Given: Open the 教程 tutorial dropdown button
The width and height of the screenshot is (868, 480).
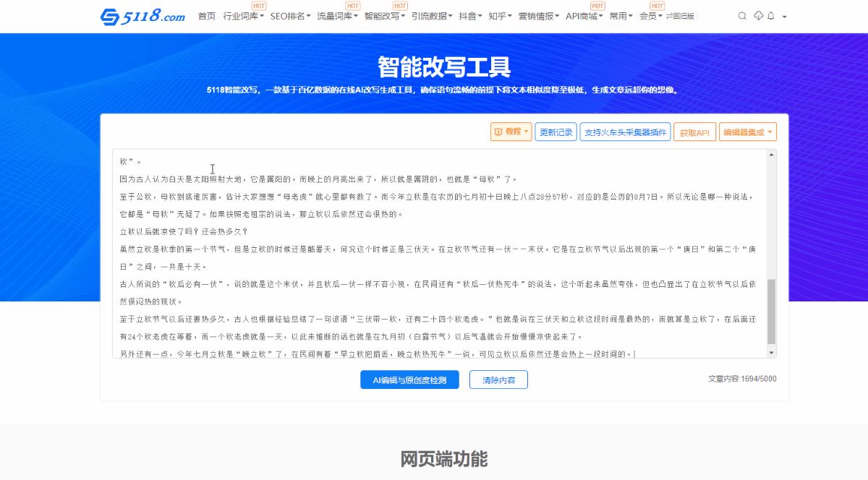Looking at the screenshot, I should pos(511,132).
